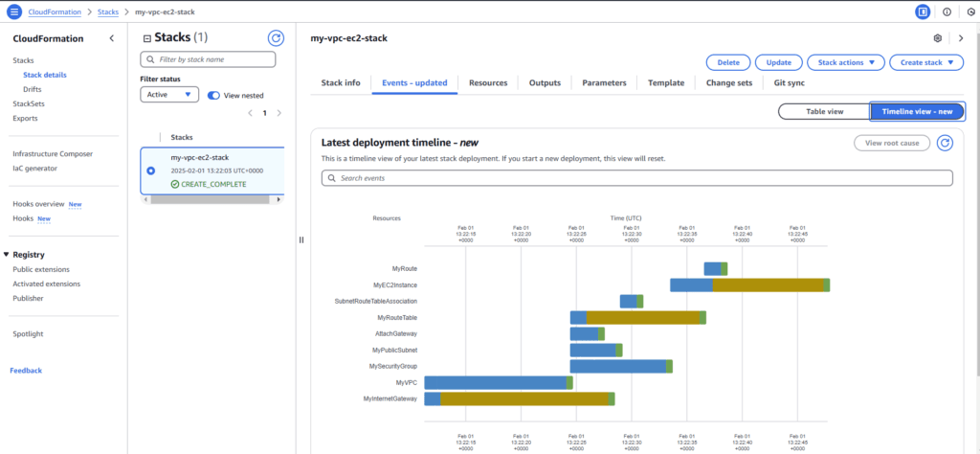
Task: Click the MyRouteTable yellow timeline bar
Action: tap(643, 318)
